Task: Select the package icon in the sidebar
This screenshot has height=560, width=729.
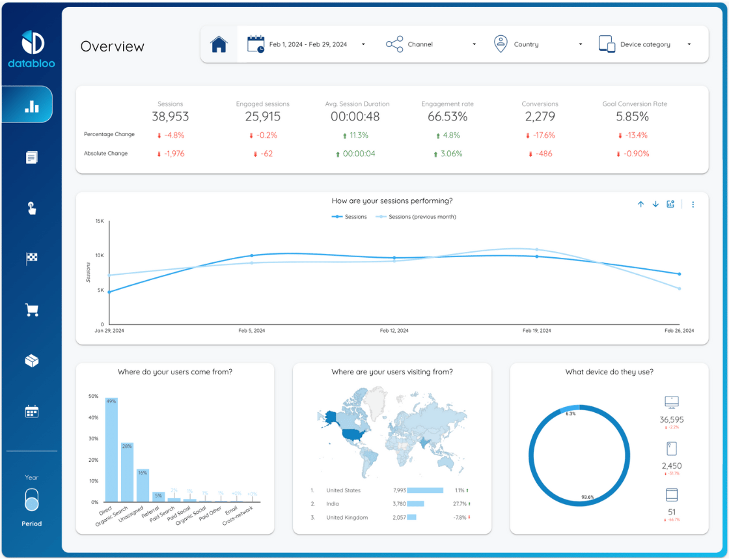Action: point(31,360)
